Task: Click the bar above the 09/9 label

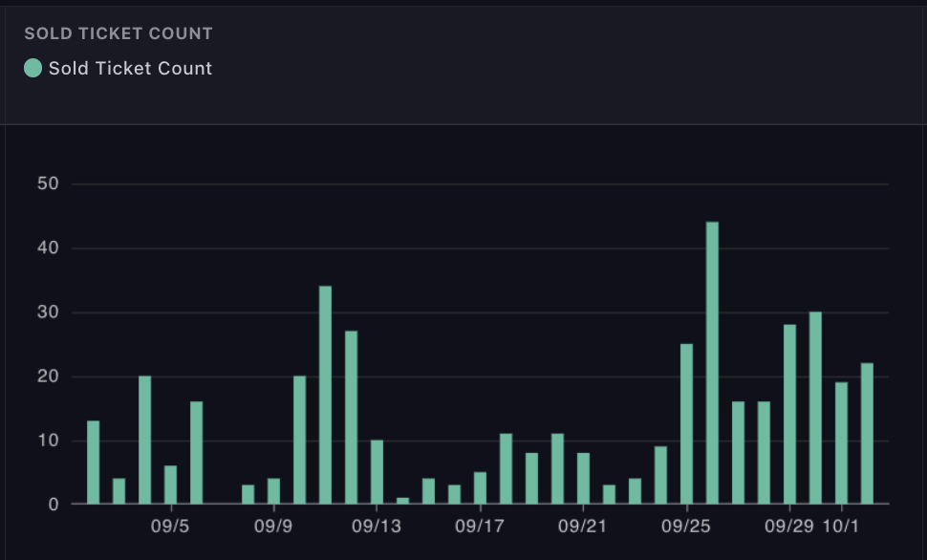Action: tap(273, 491)
